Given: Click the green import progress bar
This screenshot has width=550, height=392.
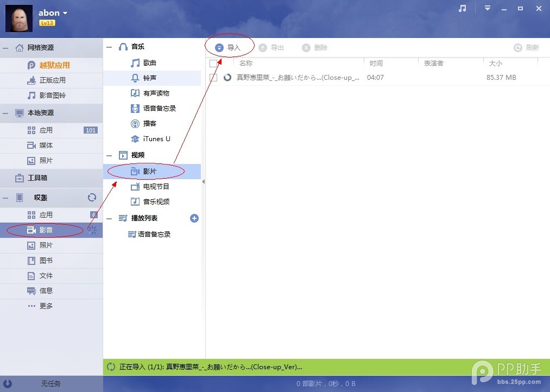Looking at the screenshot, I should [x=326, y=366].
